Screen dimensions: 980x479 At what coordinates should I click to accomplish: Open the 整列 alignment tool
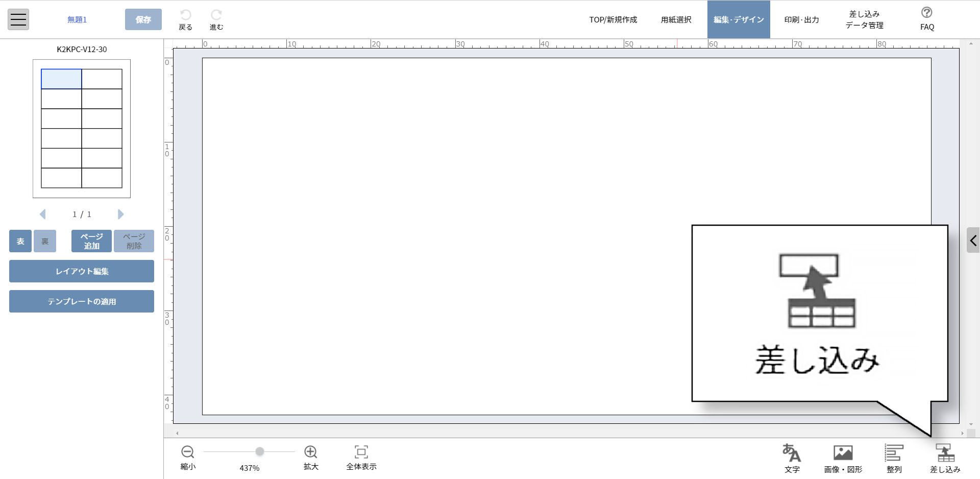pos(894,453)
